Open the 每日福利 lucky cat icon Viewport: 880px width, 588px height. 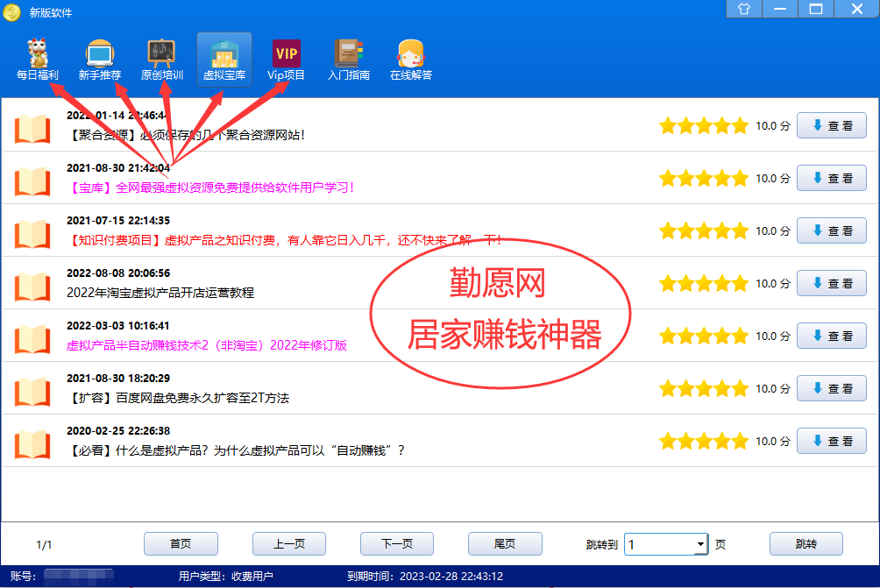click(x=37, y=54)
